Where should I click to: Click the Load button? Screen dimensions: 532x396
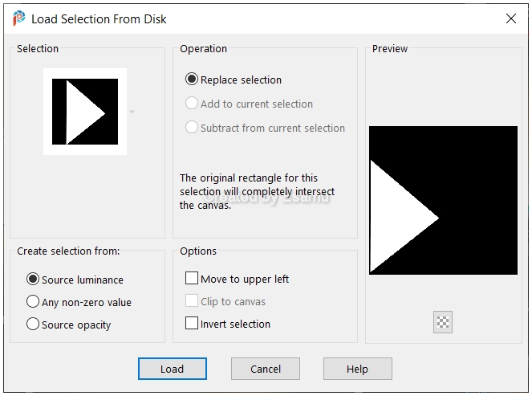[173, 369]
